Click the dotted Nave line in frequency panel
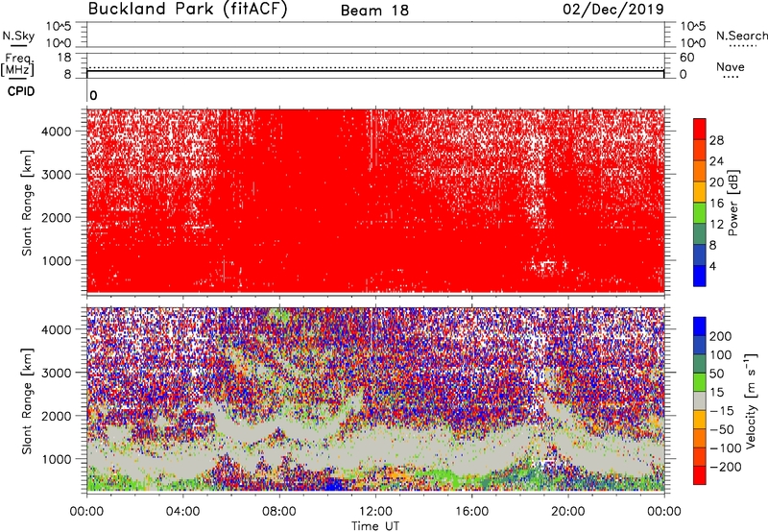This screenshot has width=768, height=532. click(x=375, y=67)
